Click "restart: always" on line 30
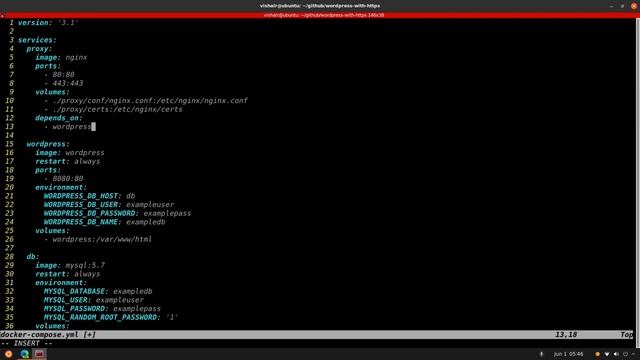 tap(67, 274)
